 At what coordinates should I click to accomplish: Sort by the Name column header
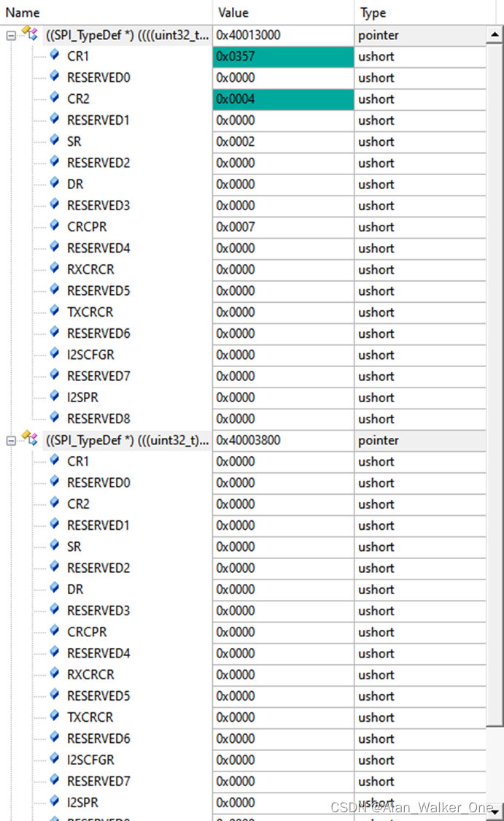click(106, 12)
